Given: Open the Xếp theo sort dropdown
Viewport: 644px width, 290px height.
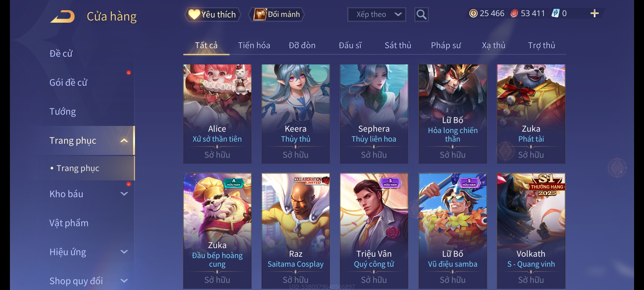Looking at the screenshot, I should (x=377, y=15).
